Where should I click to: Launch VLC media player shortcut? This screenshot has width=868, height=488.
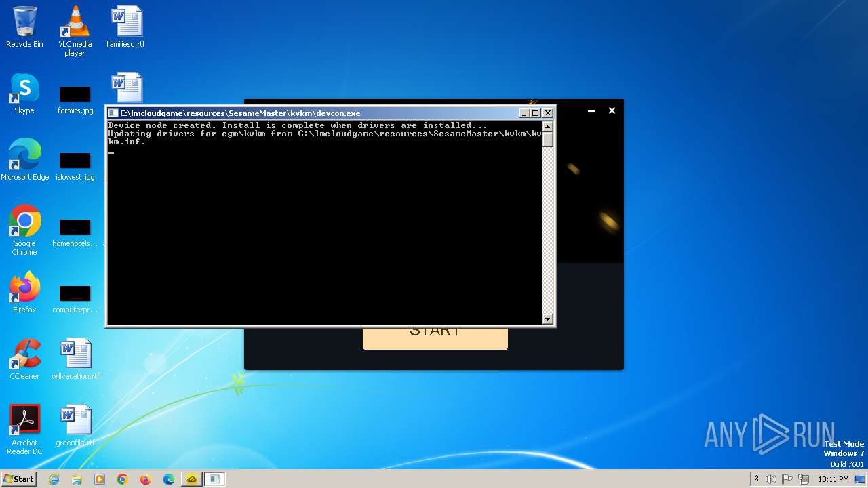click(75, 31)
